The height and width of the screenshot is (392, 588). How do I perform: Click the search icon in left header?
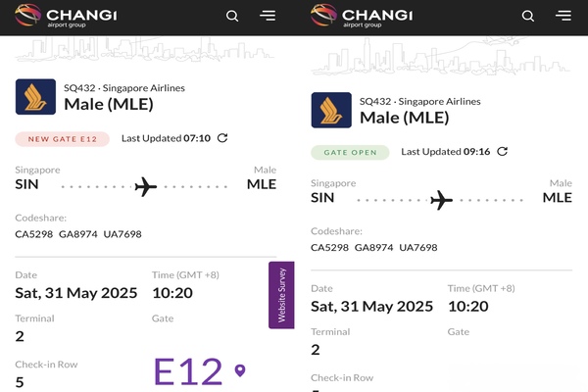tap(232, 16)
